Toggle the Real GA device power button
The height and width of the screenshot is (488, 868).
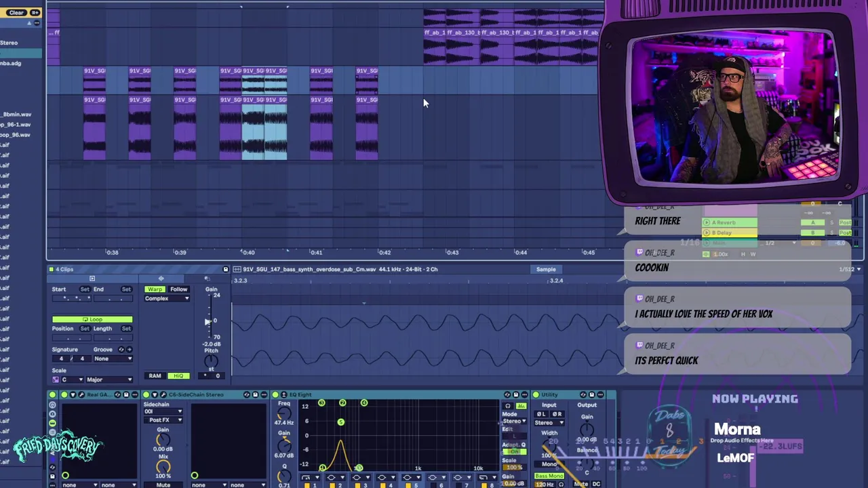point(64,394)
